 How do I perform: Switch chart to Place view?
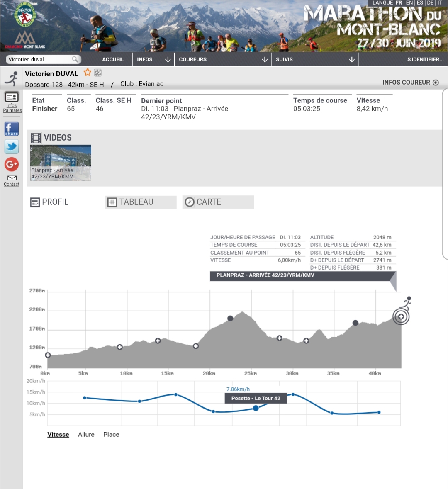[x=111, y=434]
